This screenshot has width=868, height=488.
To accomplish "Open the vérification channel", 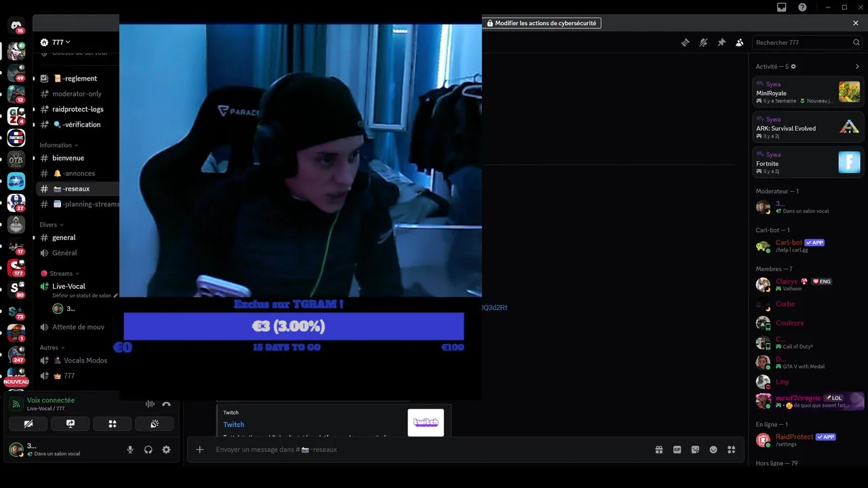I will coord(77,125).
